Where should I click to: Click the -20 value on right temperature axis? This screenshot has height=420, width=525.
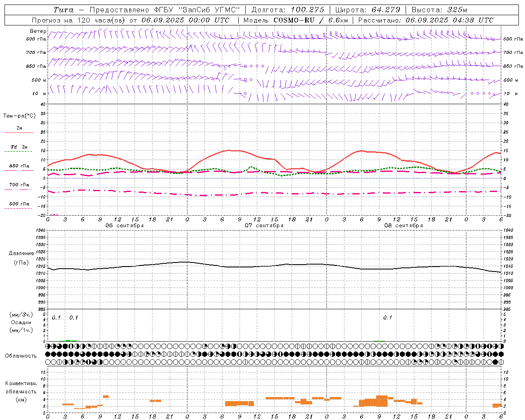click(507, 215)
